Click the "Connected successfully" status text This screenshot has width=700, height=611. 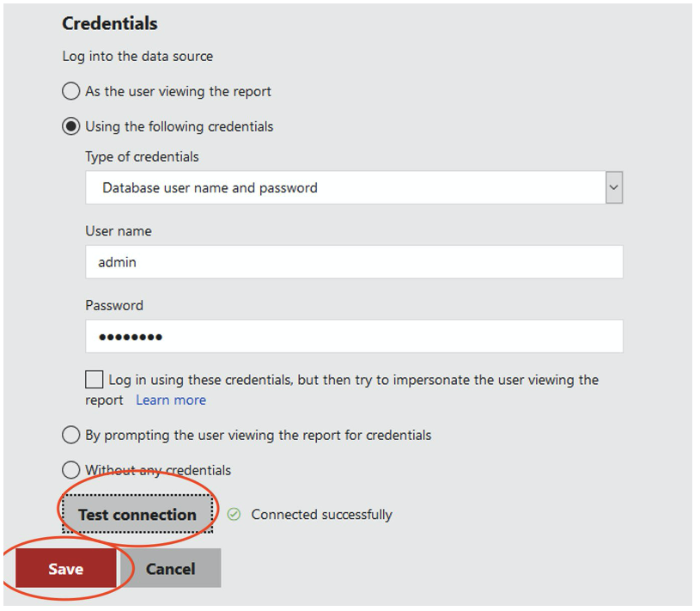[321, 514]
